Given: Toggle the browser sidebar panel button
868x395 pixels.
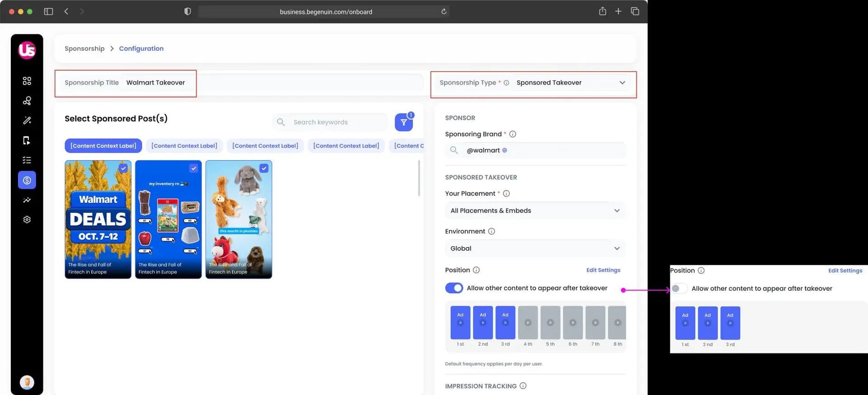Looking at the screenshot, I should pos(48,11).
